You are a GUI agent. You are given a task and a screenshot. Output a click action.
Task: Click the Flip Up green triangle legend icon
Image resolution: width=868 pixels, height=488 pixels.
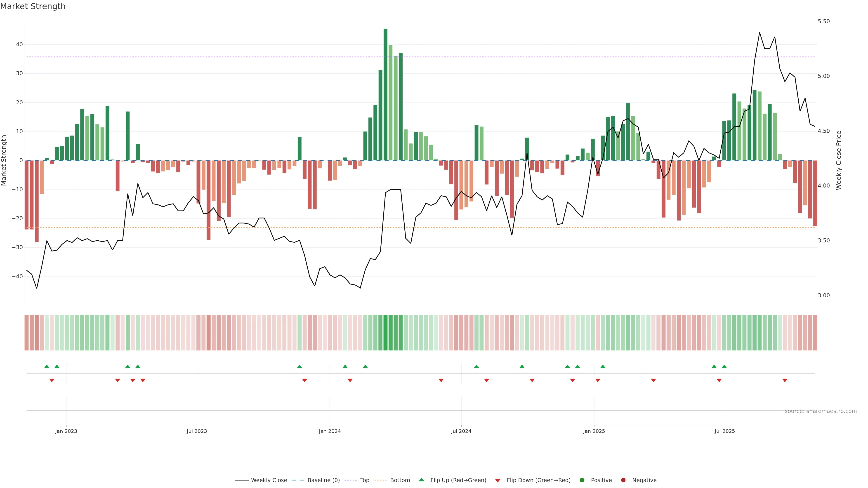[421, 480]
